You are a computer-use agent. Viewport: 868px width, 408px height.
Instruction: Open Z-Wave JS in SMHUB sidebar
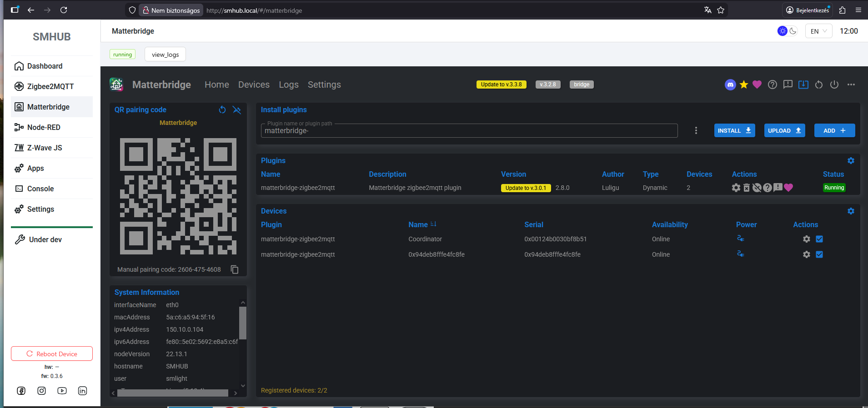pos(52,148)
